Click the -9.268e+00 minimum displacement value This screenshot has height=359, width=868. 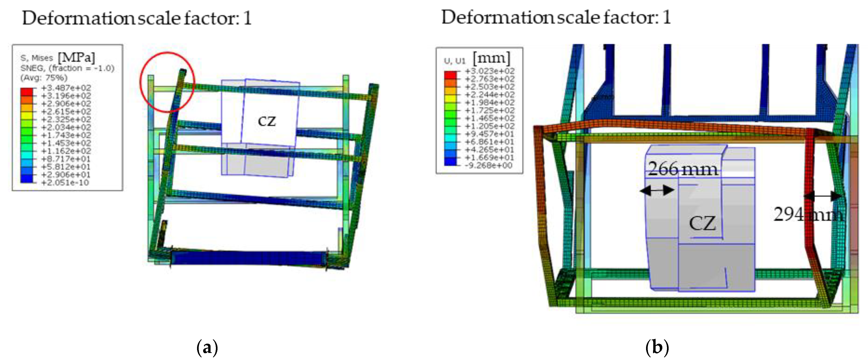(x=488, y=165)
